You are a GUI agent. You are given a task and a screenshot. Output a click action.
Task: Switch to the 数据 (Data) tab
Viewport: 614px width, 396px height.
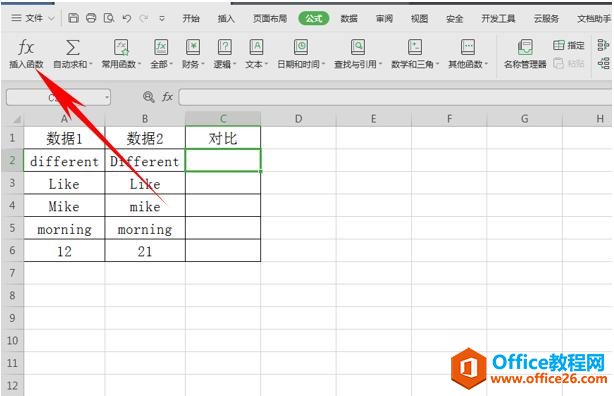[349, 18]
